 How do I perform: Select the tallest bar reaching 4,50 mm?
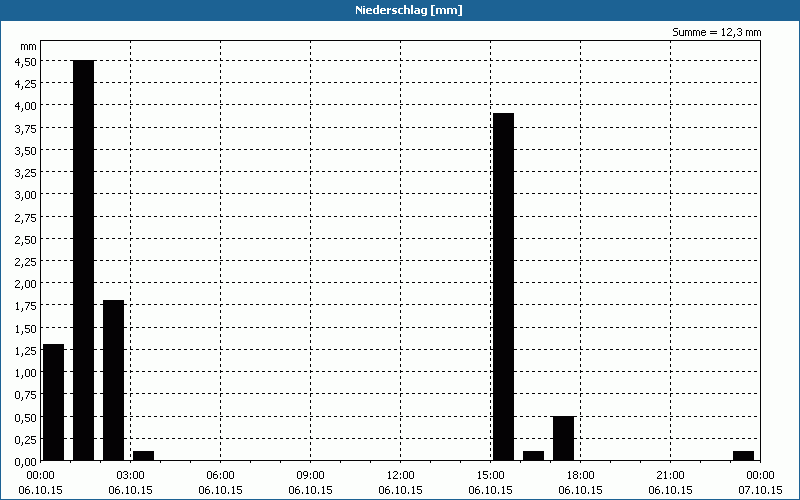pyautogui.click(x=84, y=260)
